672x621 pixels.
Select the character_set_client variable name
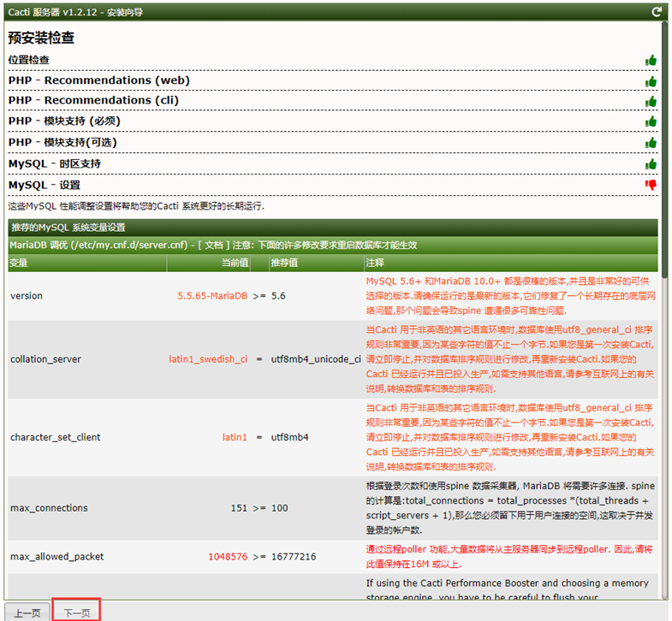[x=56, y=437]
